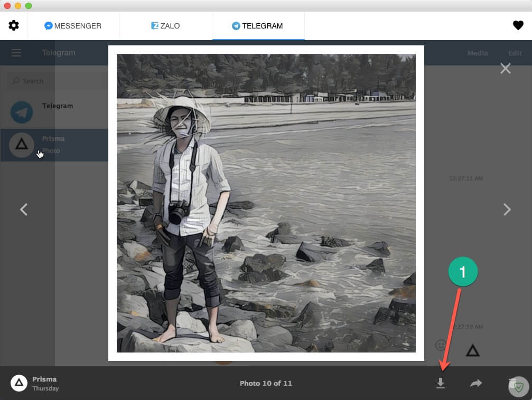Switch to the Messenger tab
The image size is (532, 400).
[73, 26]
